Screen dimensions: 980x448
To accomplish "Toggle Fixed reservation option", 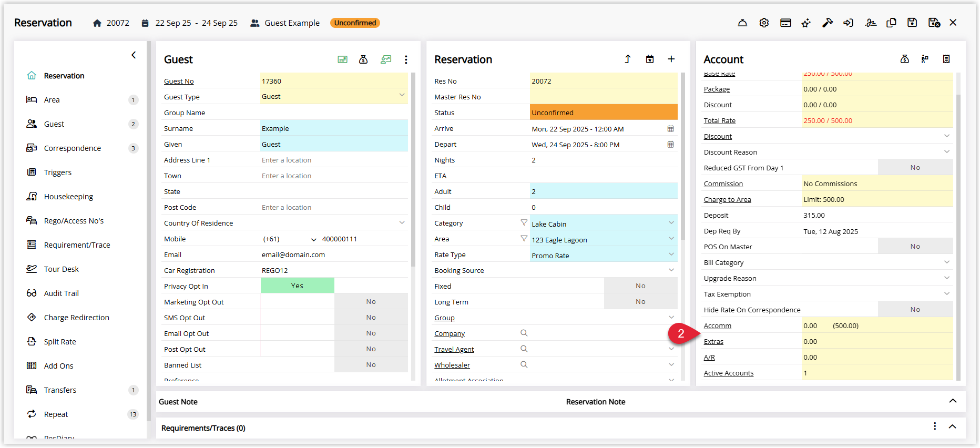I will point(641,286).
